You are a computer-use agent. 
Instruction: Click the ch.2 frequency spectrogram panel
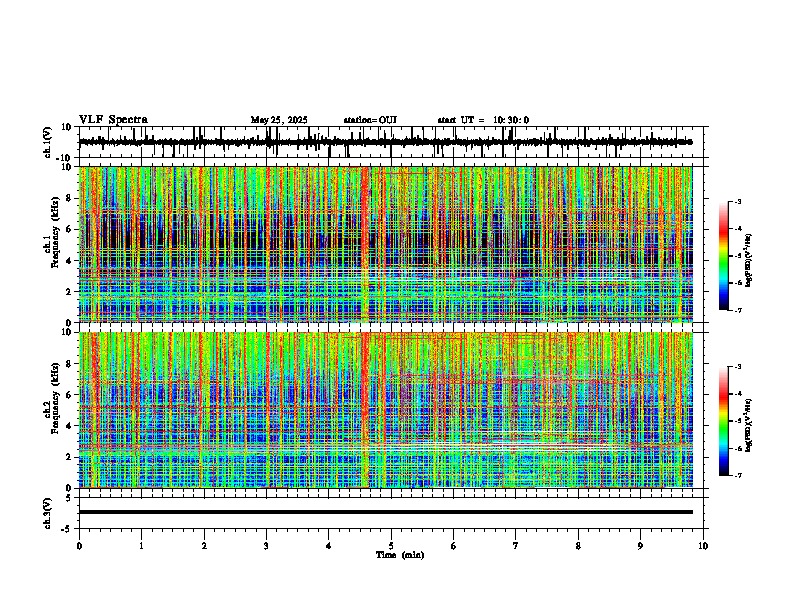click(386, 410)
